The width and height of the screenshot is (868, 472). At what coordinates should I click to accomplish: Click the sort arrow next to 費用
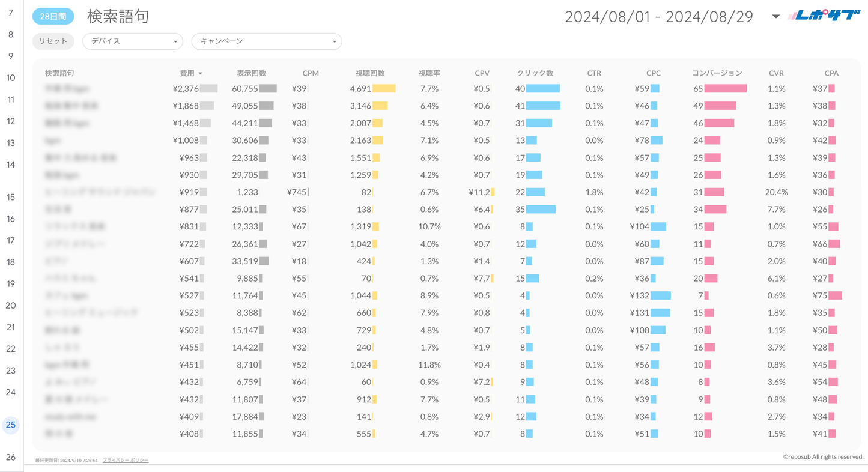200,73
